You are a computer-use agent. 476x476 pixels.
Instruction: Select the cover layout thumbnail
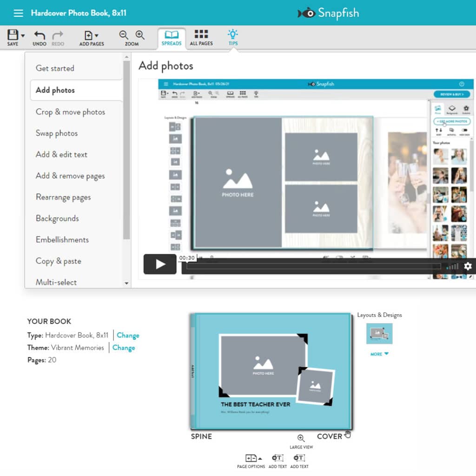[379, 333]
